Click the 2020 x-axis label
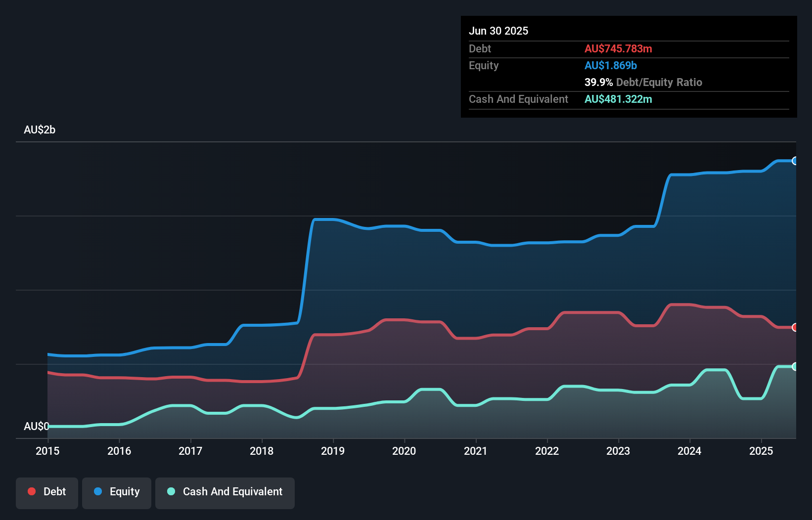The image size is (812, 520). (x=404, y=451)
